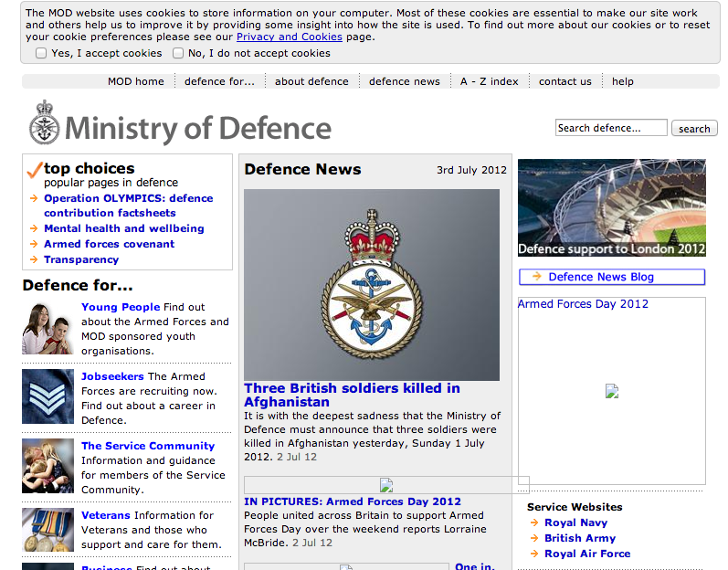Click the Ministry of Defence crest logo
Screen dimensions: 728x570
tap(44, 123)
